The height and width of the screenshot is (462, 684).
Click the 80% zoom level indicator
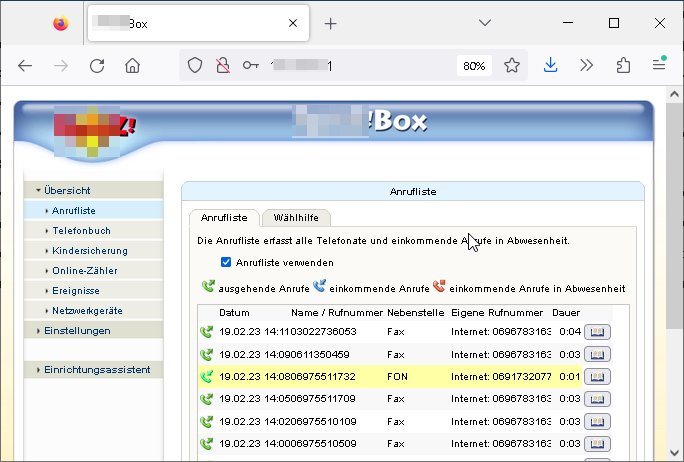point(474,66)
